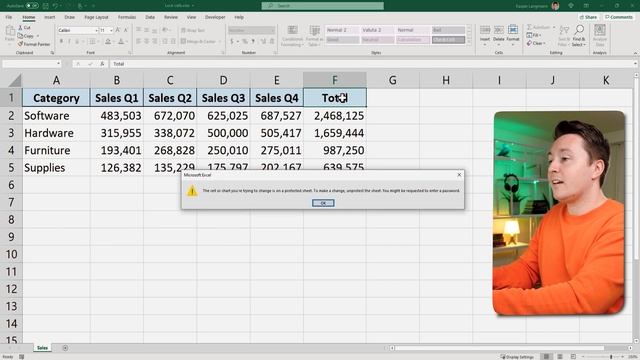Screen dimensions: 640x360
Task: Click the Comma Style icon
Action: tap(253, 41)
